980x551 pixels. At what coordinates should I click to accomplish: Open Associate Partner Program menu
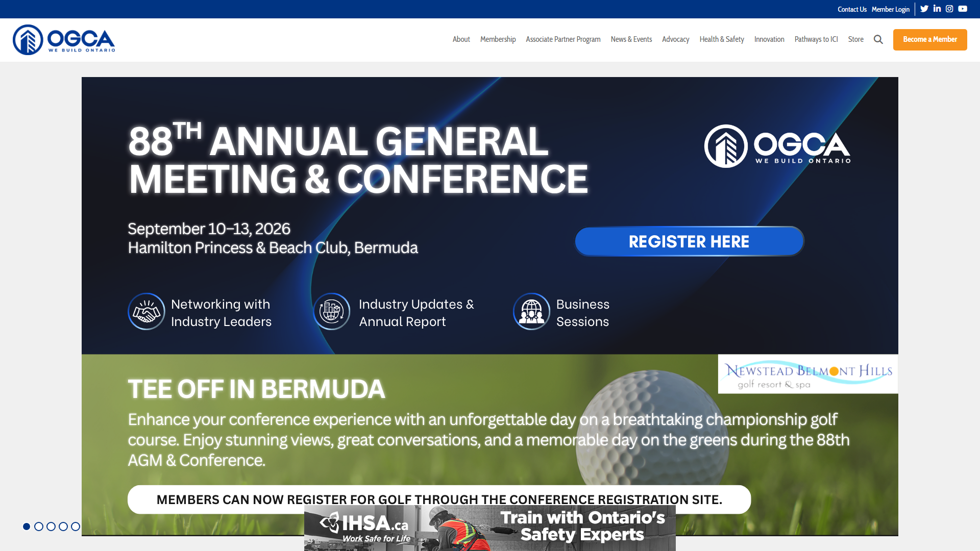563,39
